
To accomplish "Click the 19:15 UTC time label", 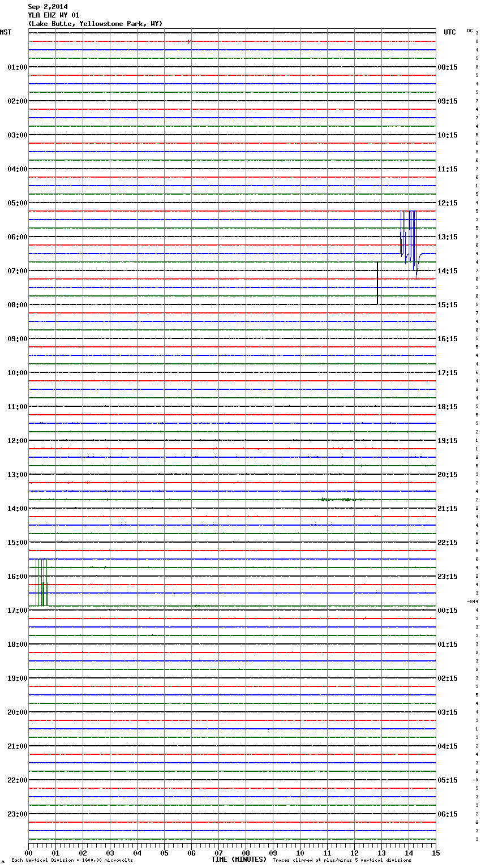I will (x=448, y=441).
